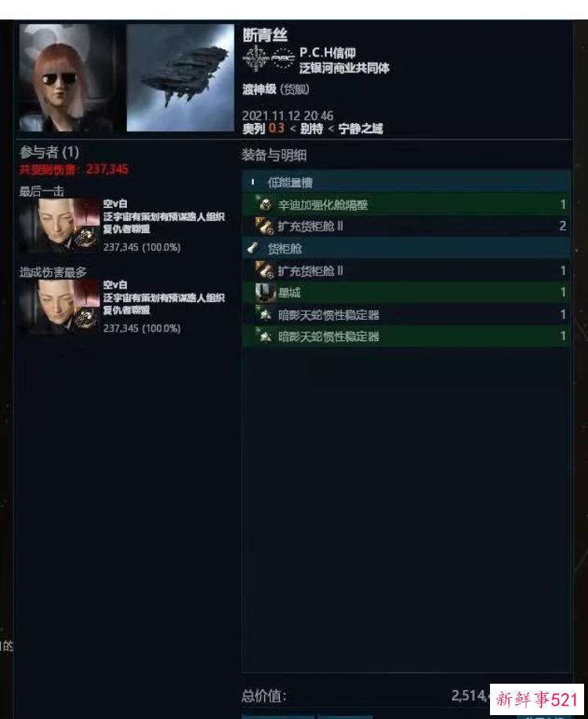Open the 空v白 name under 最后一击
The image size is (588, 719).
[115, 204]
